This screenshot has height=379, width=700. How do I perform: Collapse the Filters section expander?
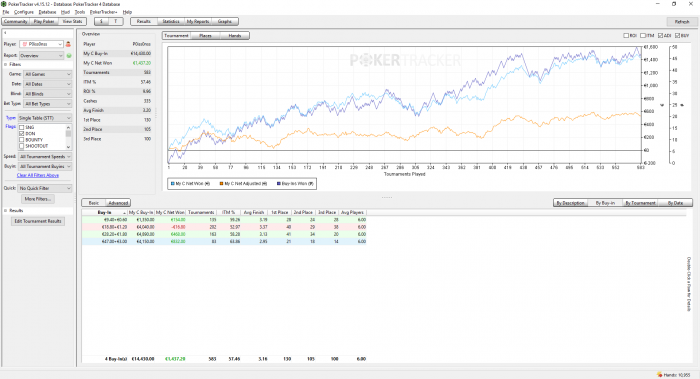[6, 65]
